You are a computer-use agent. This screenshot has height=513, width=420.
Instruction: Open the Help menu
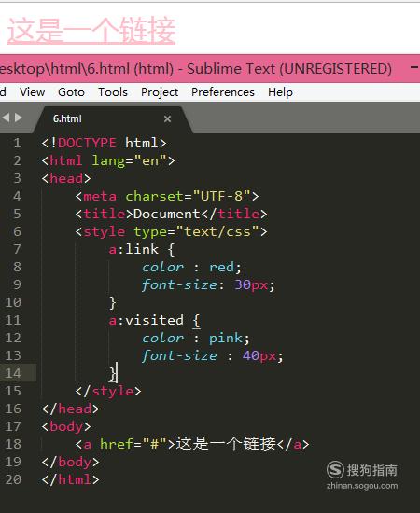point(281,92)
